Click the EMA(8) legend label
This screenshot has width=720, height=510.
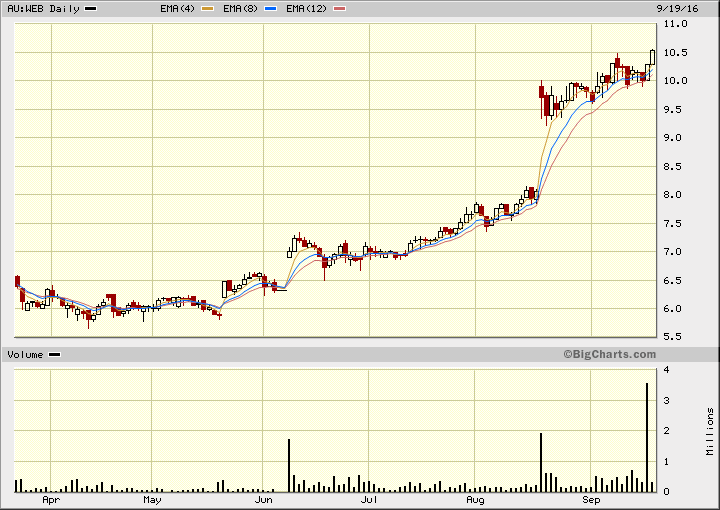tap(240, 9)
